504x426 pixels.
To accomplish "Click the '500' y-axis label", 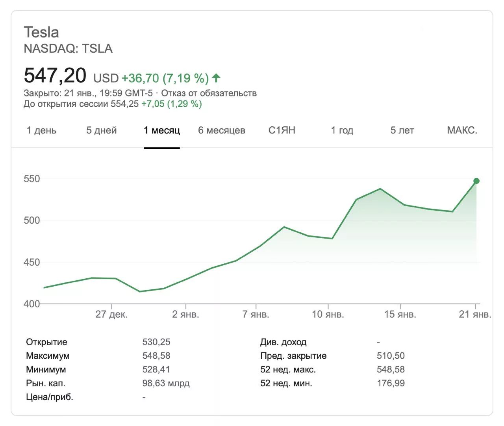I will click(32, 220).
